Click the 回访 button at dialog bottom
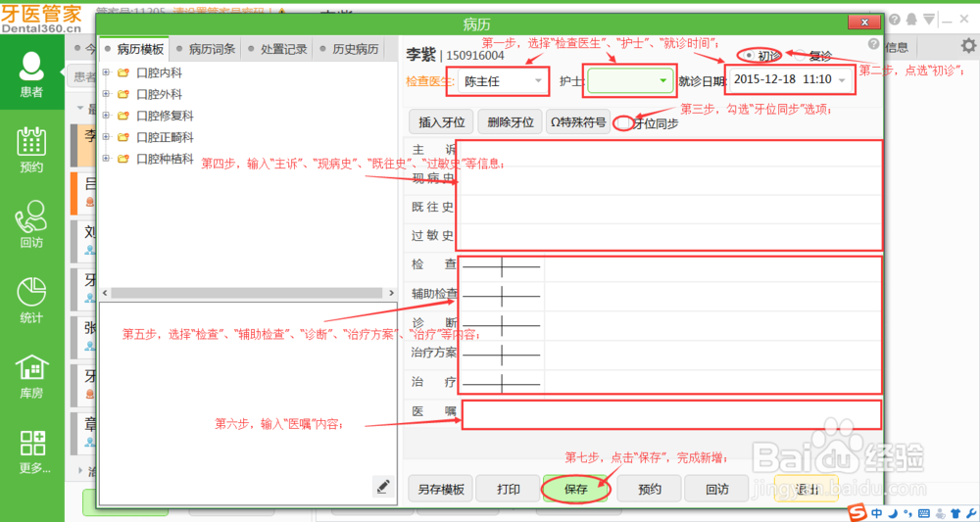980x522 pixels. click(x=717, y=489)
